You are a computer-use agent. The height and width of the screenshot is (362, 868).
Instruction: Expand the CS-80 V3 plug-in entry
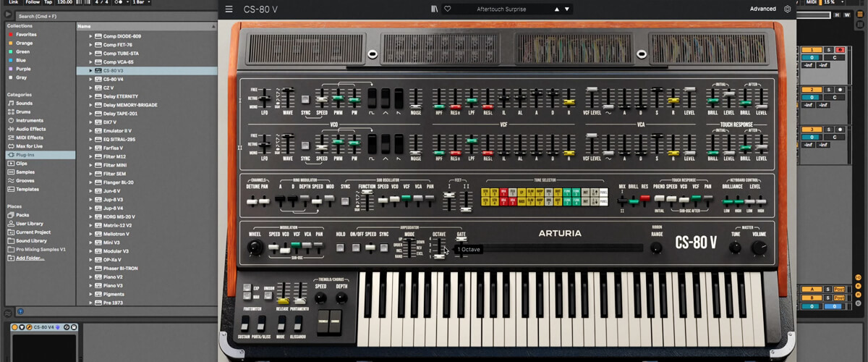(x=91, y=70)
